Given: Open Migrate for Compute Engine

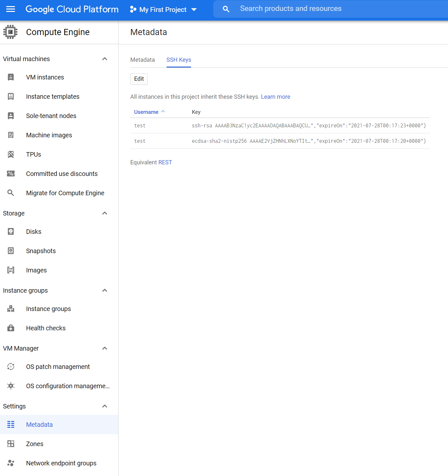Looking at the screenshot, I should (x=65, y=193).
